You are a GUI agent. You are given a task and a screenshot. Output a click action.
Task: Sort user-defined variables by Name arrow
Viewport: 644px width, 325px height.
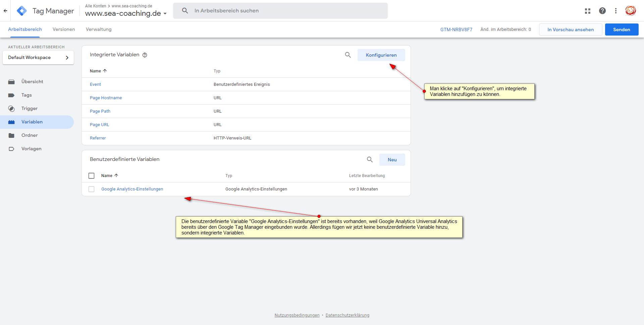(116, 175)
